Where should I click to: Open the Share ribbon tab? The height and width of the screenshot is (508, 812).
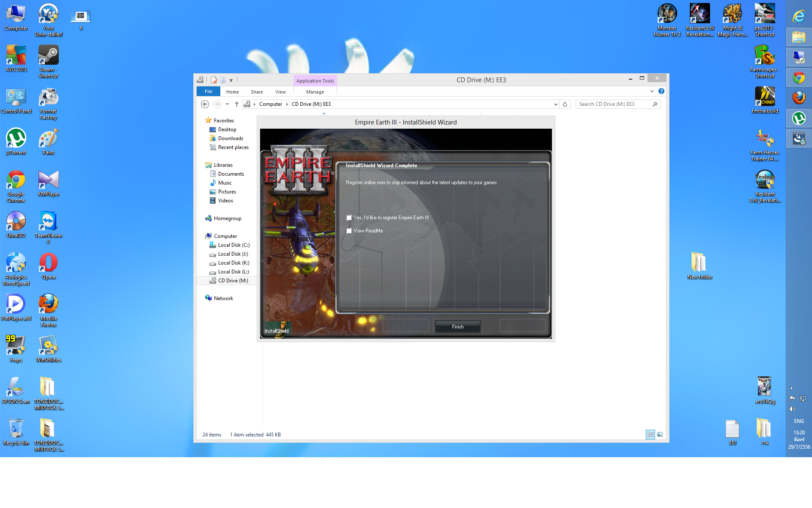tap(257, 92)
